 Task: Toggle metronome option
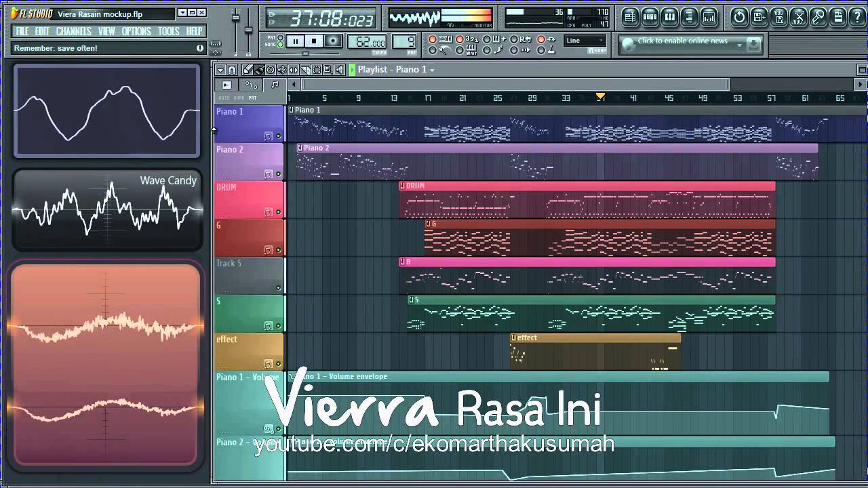coord(433,50)
